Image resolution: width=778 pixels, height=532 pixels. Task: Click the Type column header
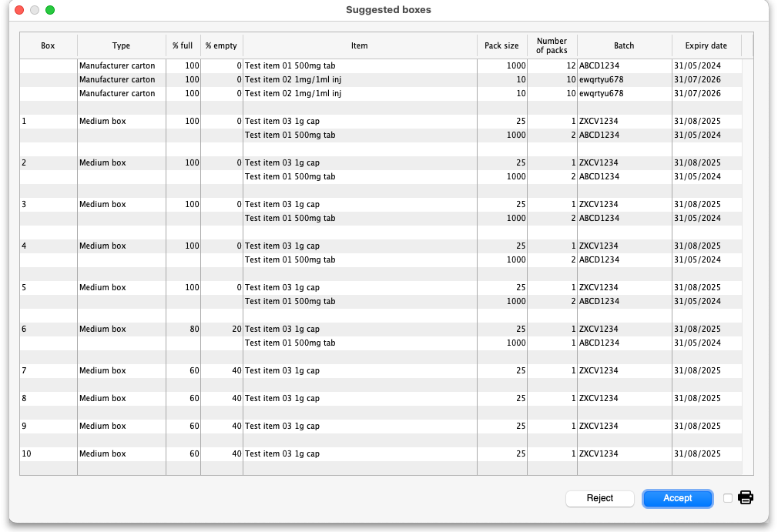(x=121, y=46)
